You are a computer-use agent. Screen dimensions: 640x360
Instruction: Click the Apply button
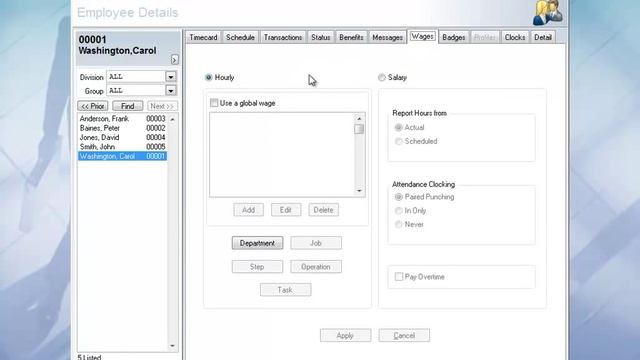click(x=345, y=336)
